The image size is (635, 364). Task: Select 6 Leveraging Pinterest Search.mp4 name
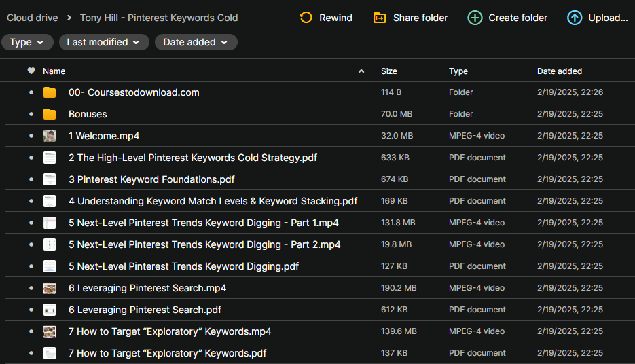coord(147,289)
